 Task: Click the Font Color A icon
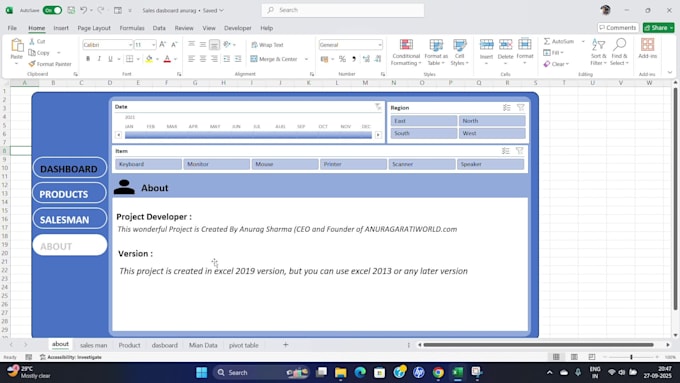pyautogui.click(x=167, y=59)
